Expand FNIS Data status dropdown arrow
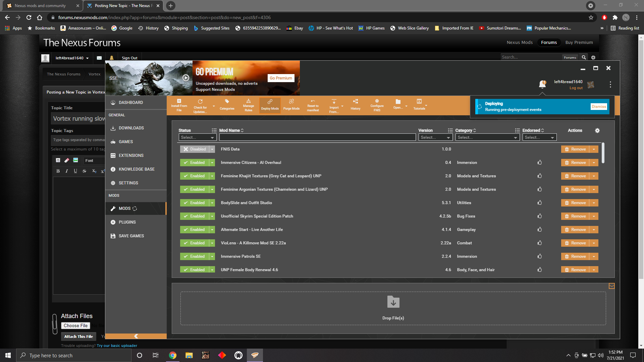The width and height of the screenshot is (644, 362). (x=212, y=149)
